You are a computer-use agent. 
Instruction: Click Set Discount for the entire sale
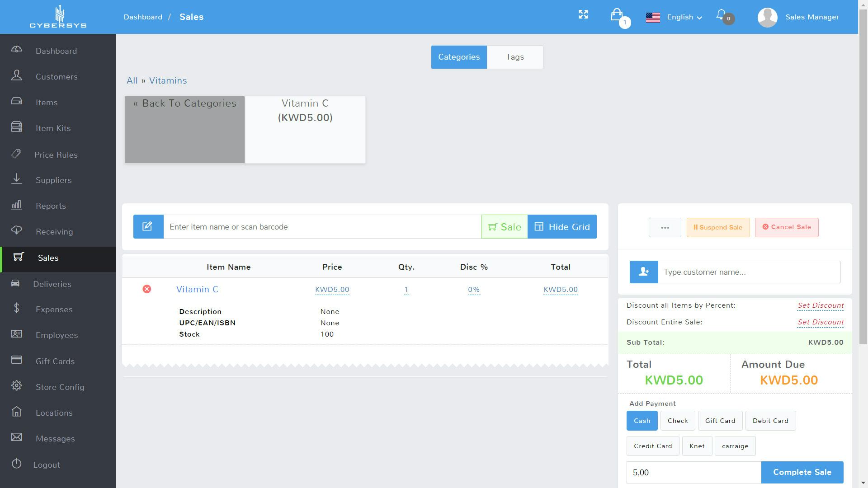point(820,322)
